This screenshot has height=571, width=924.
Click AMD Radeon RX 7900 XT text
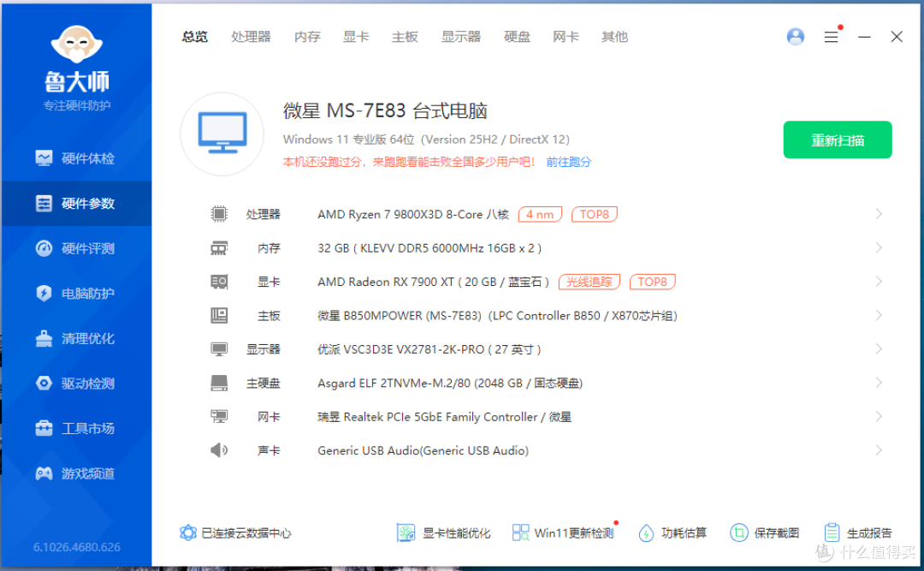click(433, 282)
